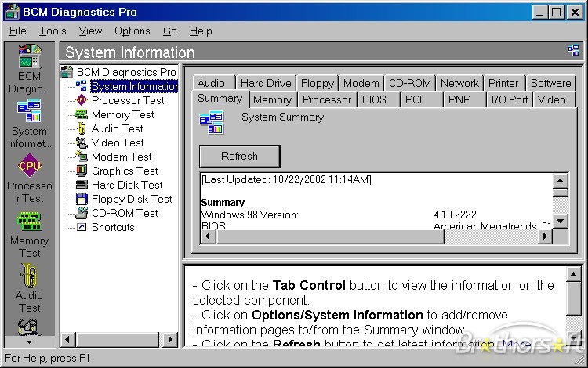The height and width of the screenshot is (368, 588).
Task: Click summary list scroll-down arrow
Action: [561, 221]
